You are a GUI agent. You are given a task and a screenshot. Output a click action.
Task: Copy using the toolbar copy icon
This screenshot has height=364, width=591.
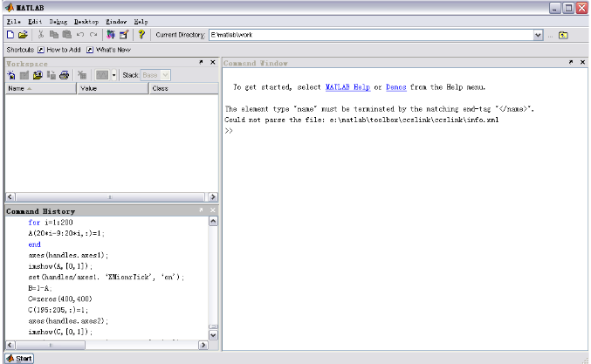click(54, 35)
